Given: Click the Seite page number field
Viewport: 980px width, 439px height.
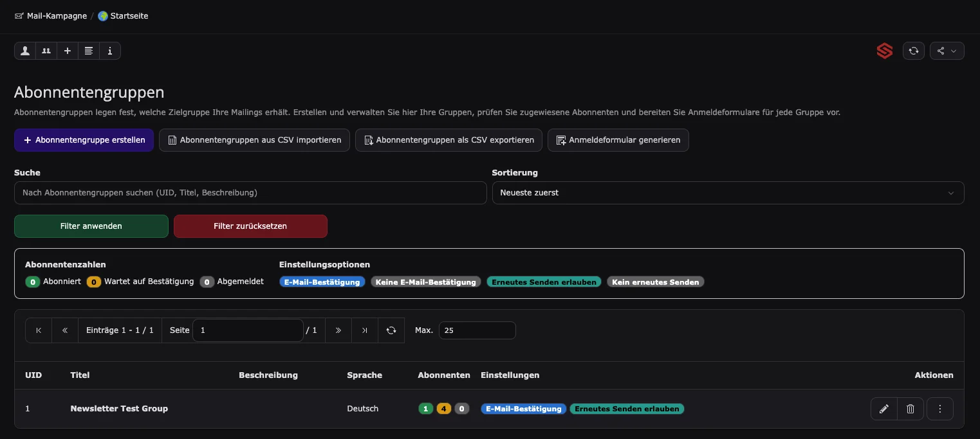Looking at the screenshot, I should point(248,330).
